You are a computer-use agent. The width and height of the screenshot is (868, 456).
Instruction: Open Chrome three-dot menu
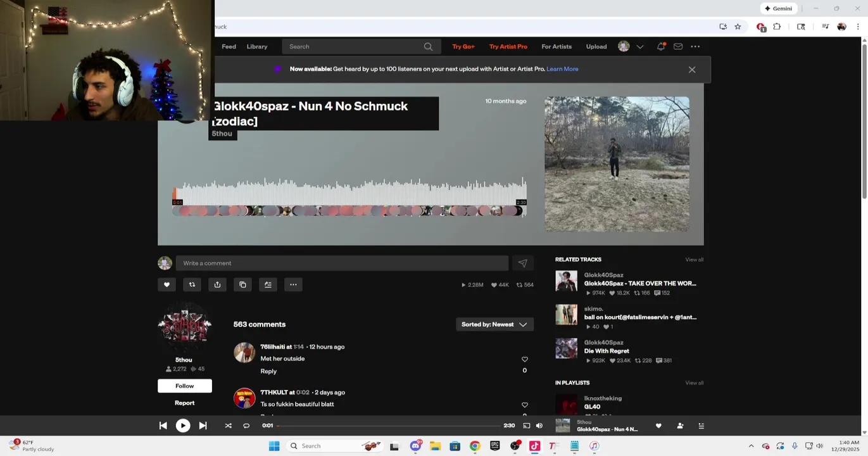(858, 27)
